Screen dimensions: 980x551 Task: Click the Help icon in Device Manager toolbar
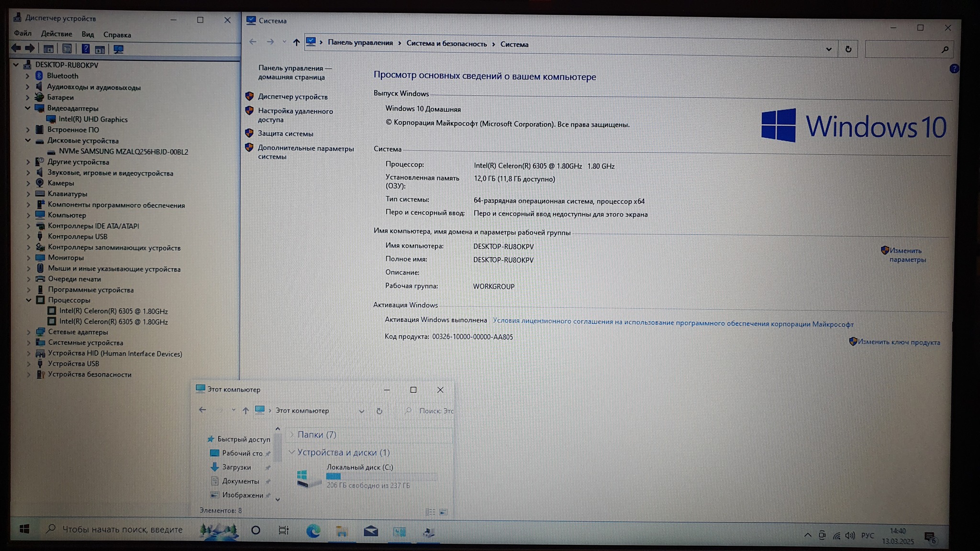click(x=85, y=49)
